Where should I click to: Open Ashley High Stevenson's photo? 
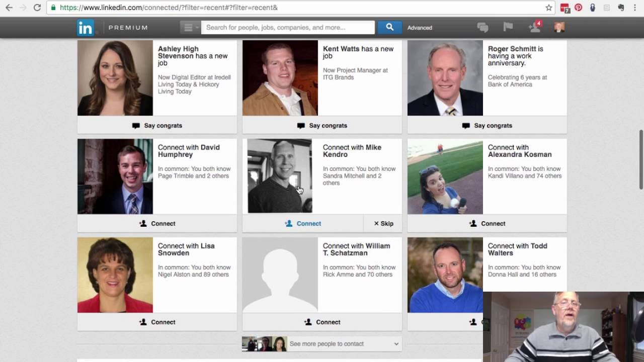tap(115, 78)
